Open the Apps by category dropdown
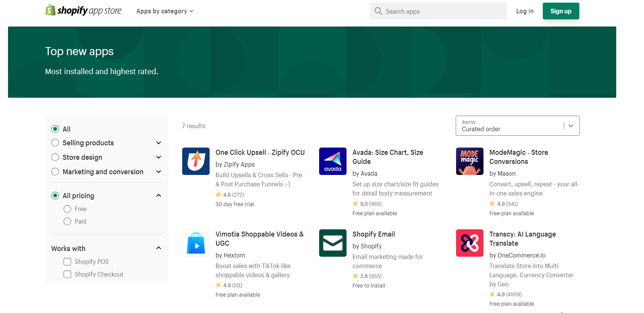 [165, 11]
